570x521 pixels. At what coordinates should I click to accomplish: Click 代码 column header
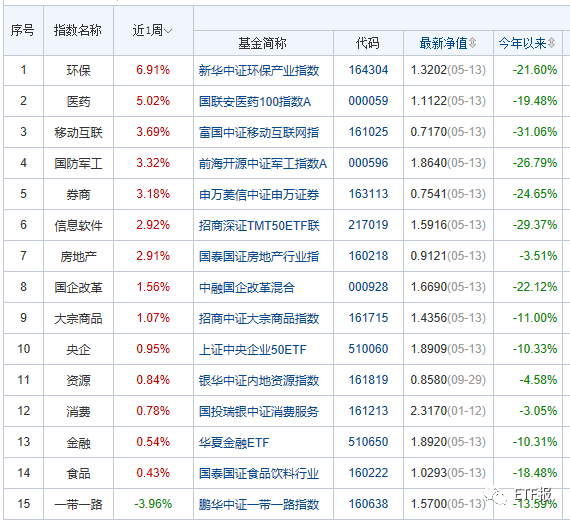pyautogui.click(x=368, y=43)
